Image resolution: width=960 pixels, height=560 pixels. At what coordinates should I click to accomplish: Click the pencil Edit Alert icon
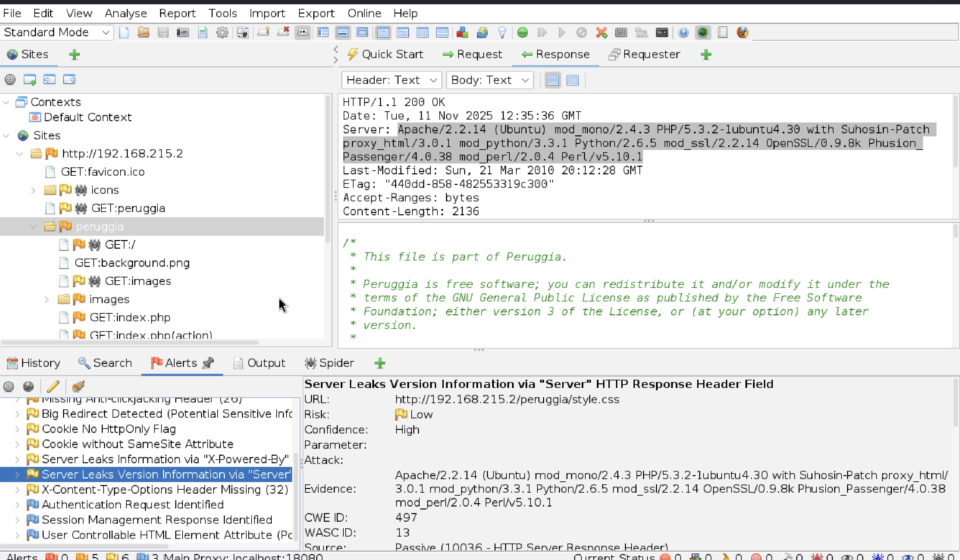[x=53, y=386]
